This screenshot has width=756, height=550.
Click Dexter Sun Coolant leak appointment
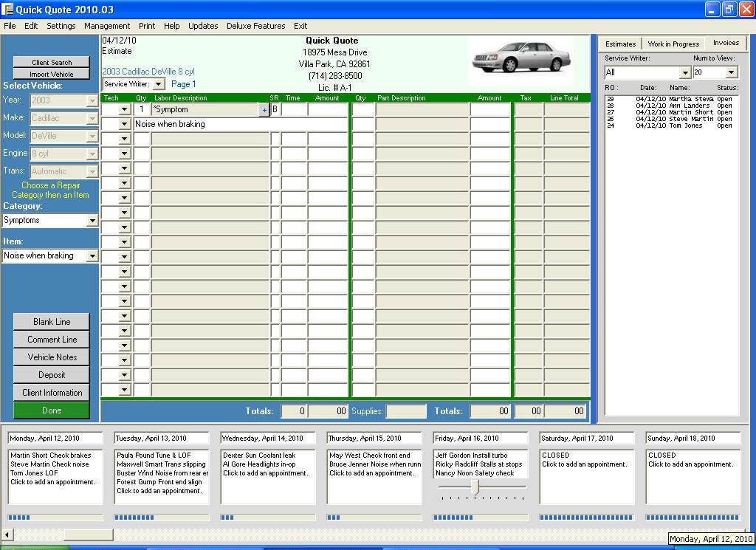[x=259, y=455]
